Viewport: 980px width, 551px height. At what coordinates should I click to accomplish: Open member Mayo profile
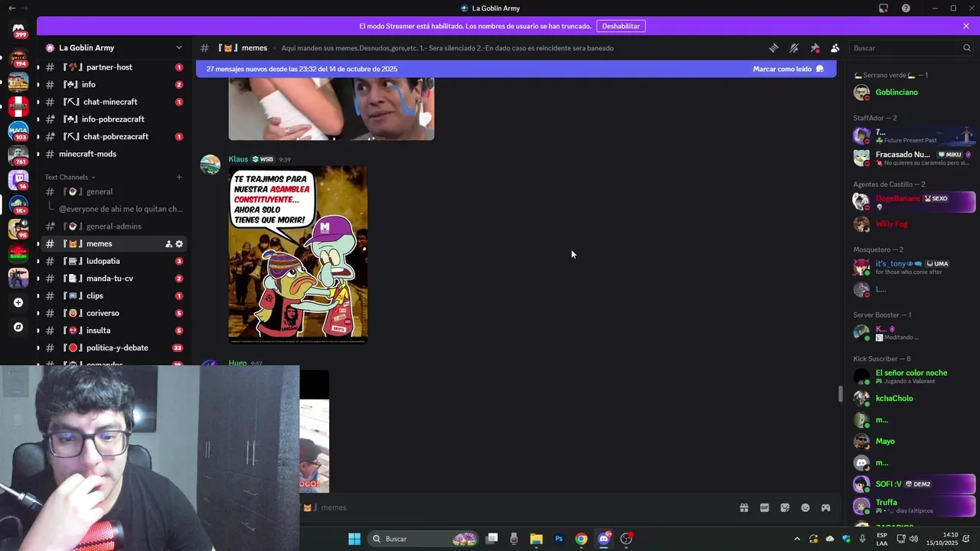point(913,441)
